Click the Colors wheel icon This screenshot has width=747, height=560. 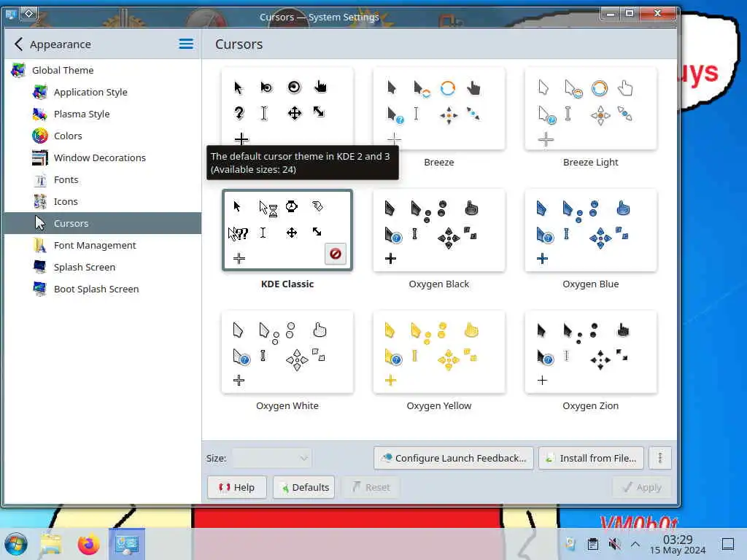(40, 136)
